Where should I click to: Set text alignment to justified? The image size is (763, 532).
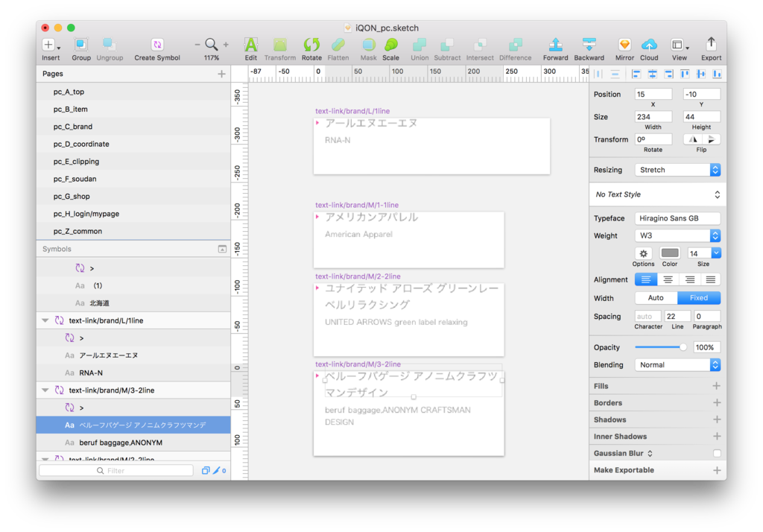point(710,279)
